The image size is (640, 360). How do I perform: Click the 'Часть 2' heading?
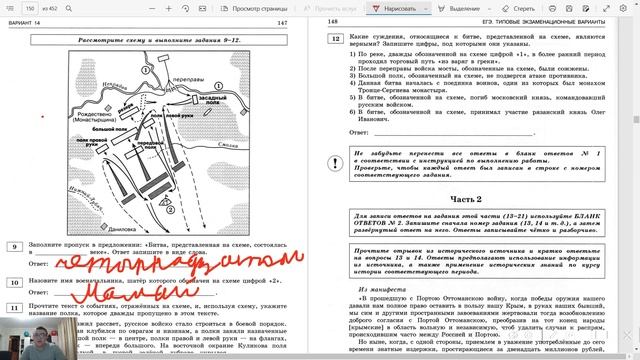pyautogui.click(x=466, y=199)
